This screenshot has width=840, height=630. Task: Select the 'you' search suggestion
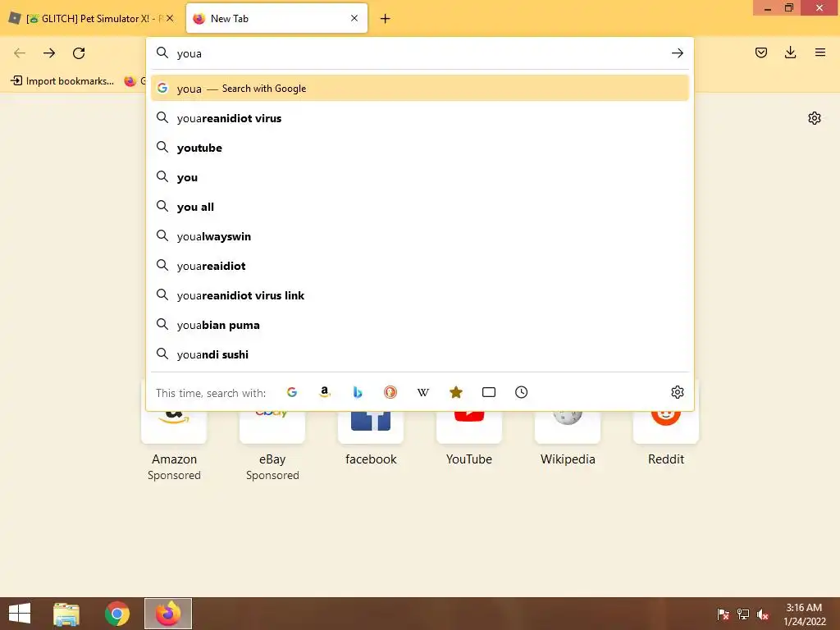420,177
